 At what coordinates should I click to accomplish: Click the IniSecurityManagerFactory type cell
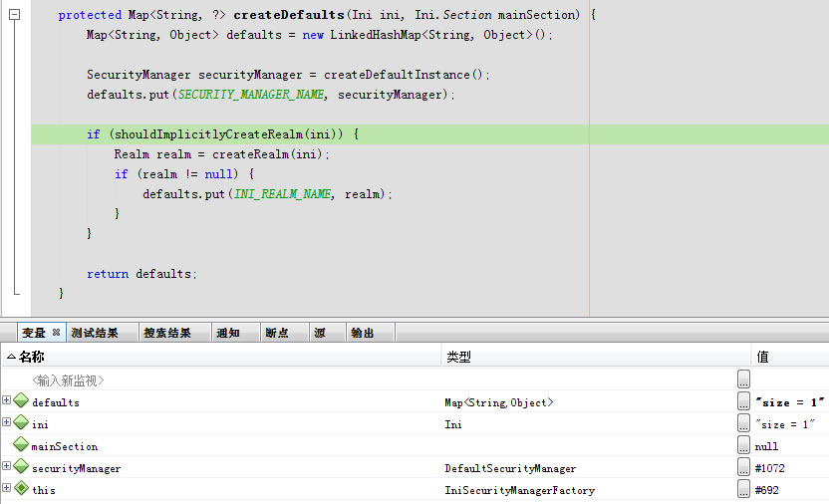520,490
